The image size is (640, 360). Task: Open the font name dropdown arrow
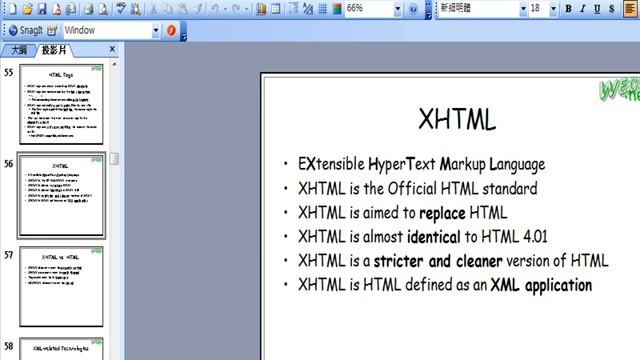[523, 9]
